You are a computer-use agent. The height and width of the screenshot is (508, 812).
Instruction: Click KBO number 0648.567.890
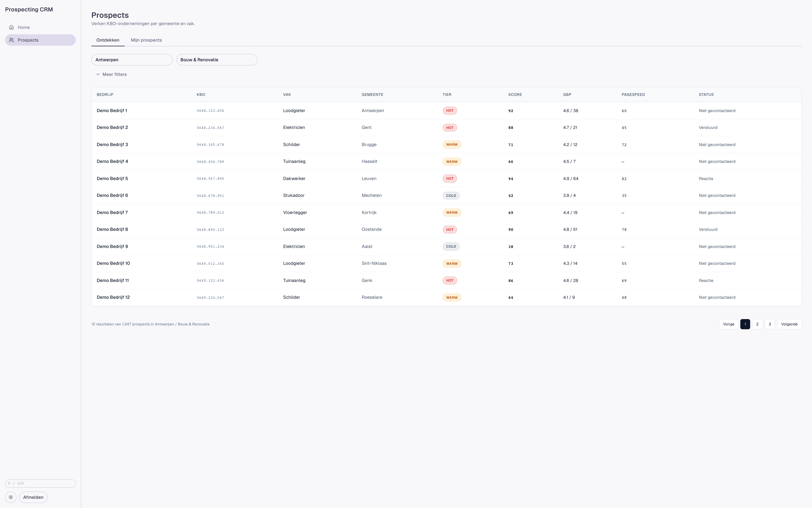210,179
